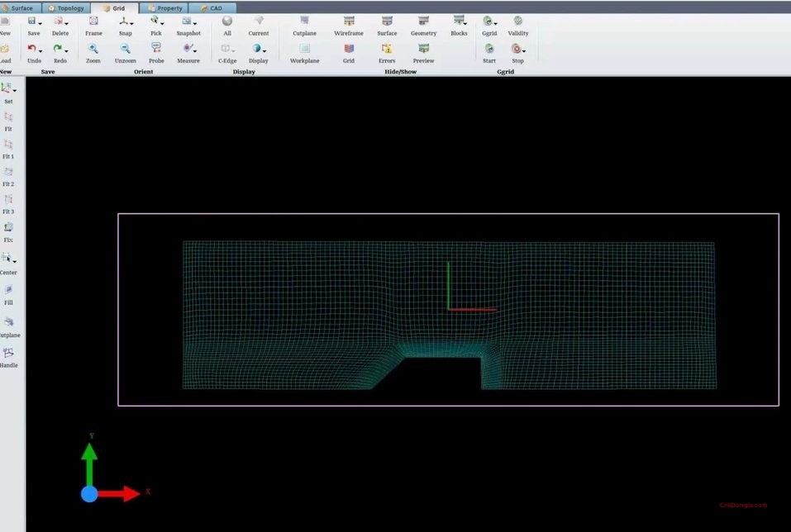Select the Grid tab
The image size is (791, 532).
(114, 8)
